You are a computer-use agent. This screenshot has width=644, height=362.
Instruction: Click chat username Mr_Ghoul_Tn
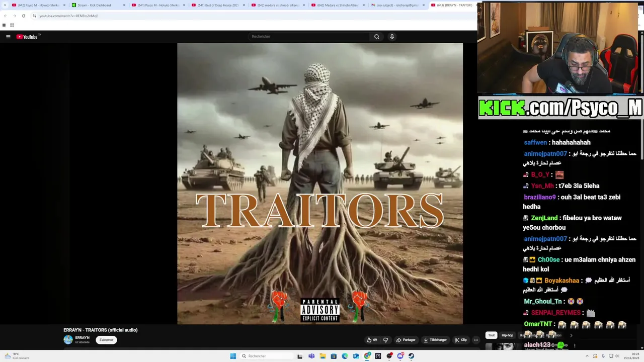pyautogui.click(x=543, y=302)
